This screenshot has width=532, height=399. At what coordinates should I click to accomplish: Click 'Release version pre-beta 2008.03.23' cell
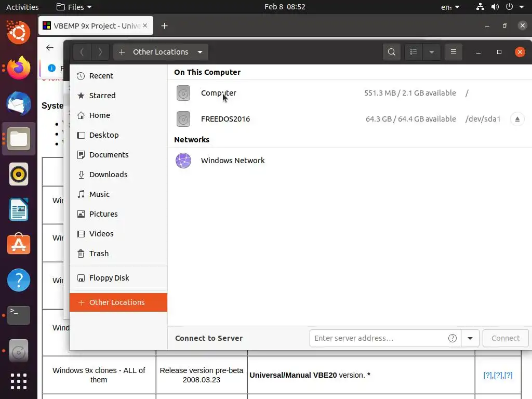pos(202,375)
